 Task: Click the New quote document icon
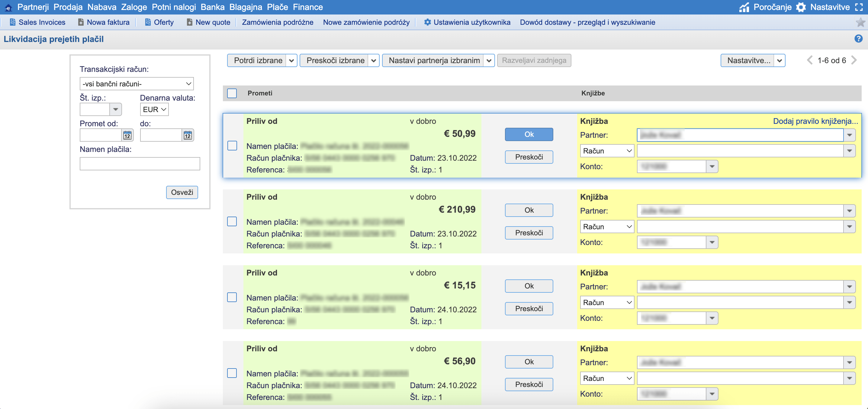(189, 22)
